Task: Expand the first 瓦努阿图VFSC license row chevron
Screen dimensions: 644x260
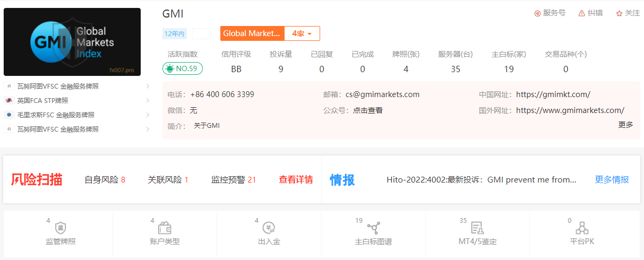Action: pos(148,86)
